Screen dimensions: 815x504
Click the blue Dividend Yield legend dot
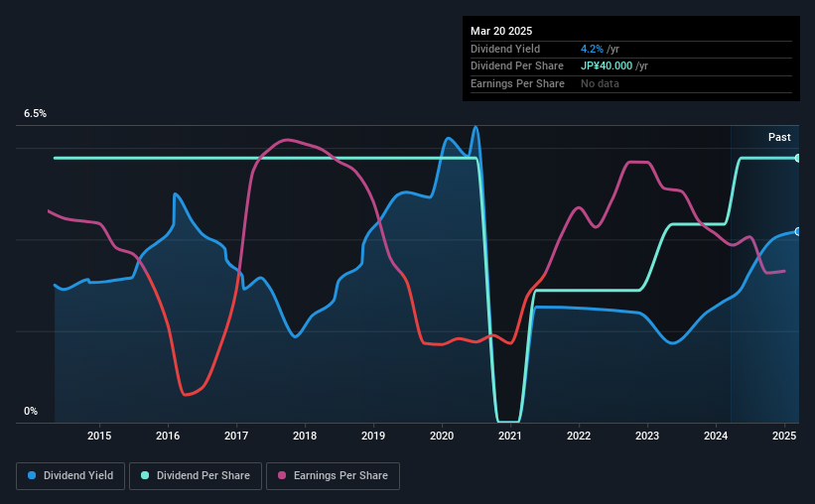pos(32,475)
